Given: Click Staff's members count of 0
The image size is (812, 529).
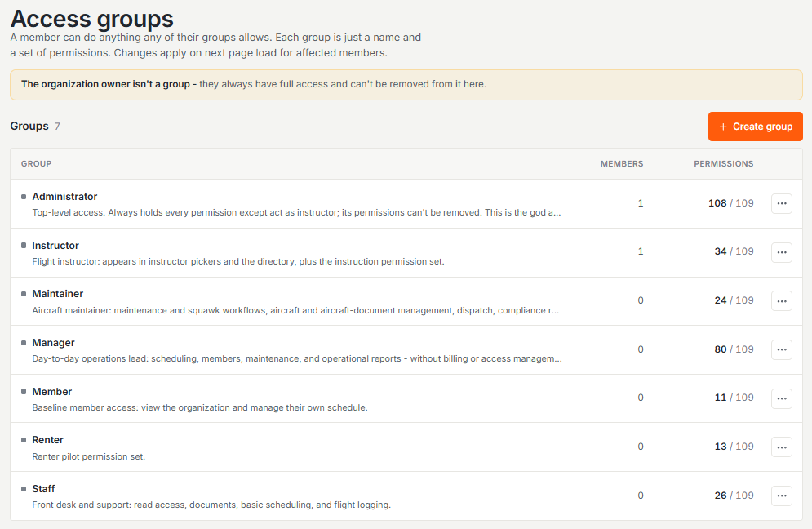Looking at the screenshot, I should click(641, 496).
